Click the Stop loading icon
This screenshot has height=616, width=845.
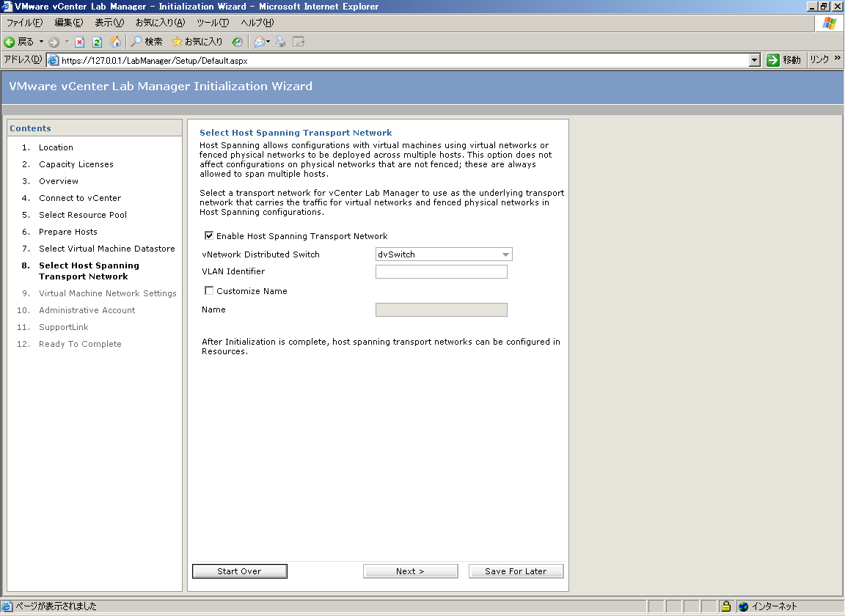80,42
